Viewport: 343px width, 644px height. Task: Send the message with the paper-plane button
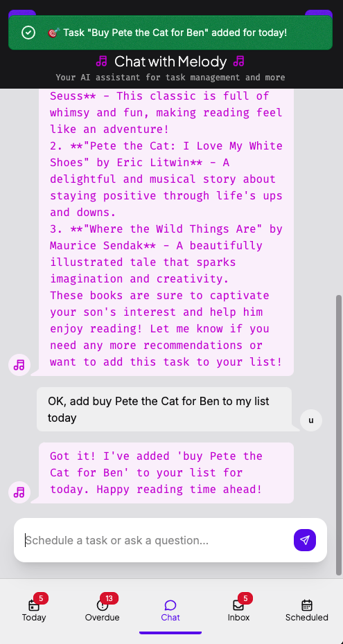[x=305, y=540]
